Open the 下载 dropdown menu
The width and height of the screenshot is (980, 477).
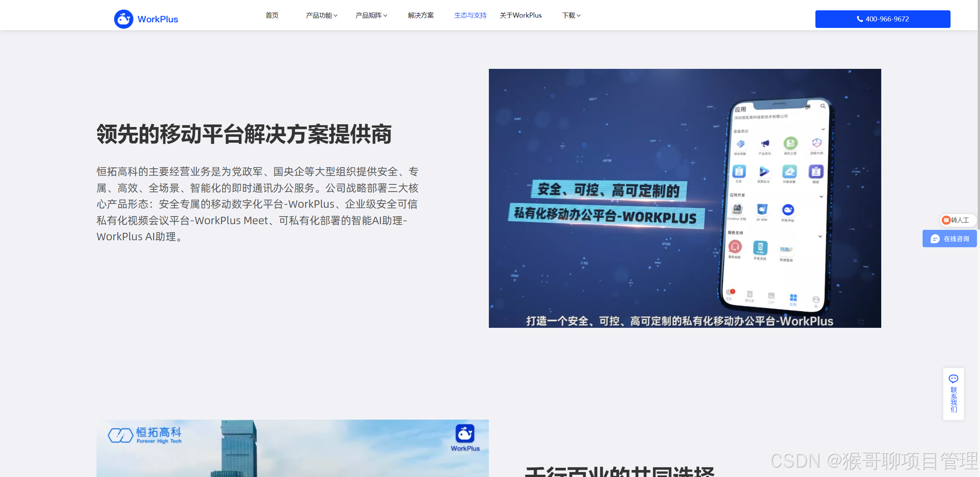pos(571,15)
